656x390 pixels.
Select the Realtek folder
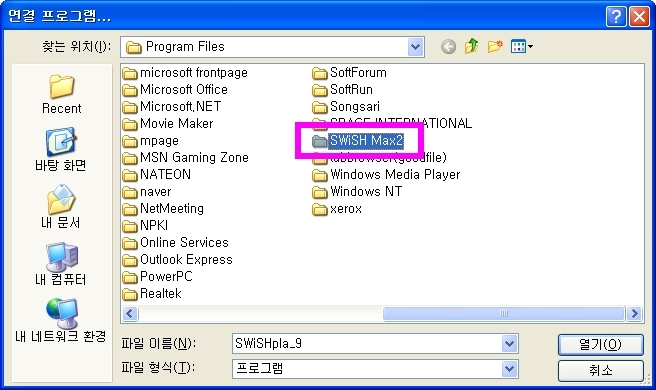(152, 294)
